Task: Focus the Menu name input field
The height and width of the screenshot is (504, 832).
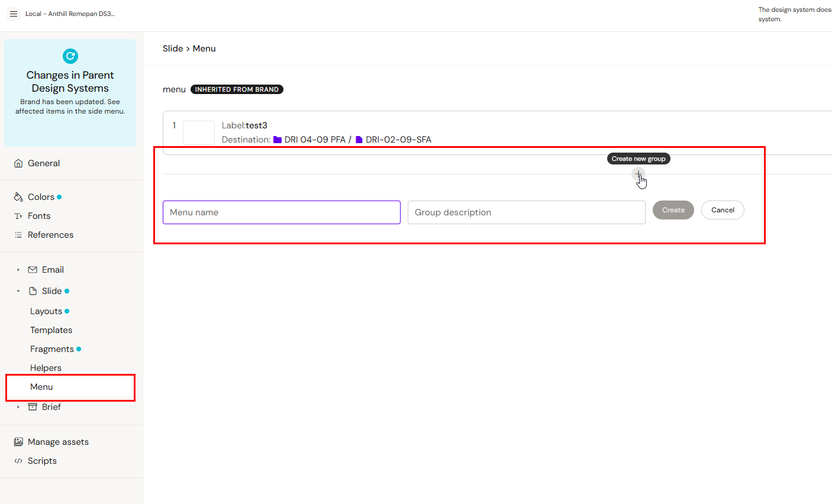Action: coord(281,212)
